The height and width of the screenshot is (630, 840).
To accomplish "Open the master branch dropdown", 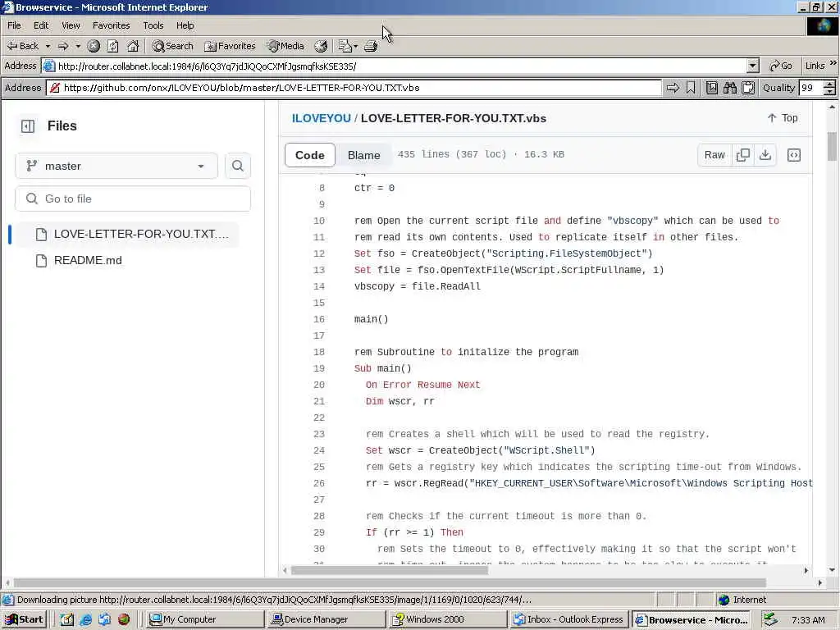I will click(116, 166).
